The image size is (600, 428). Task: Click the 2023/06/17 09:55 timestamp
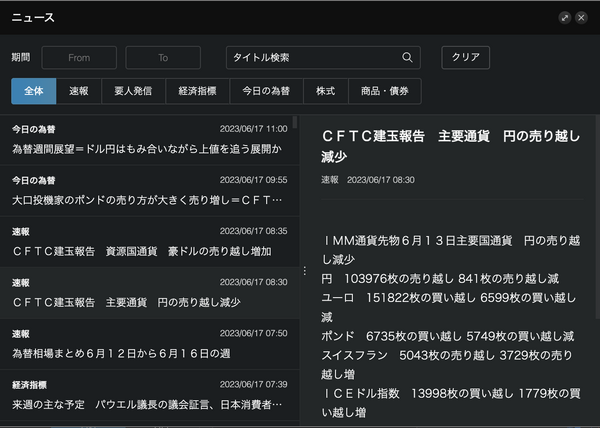[253, 180]
